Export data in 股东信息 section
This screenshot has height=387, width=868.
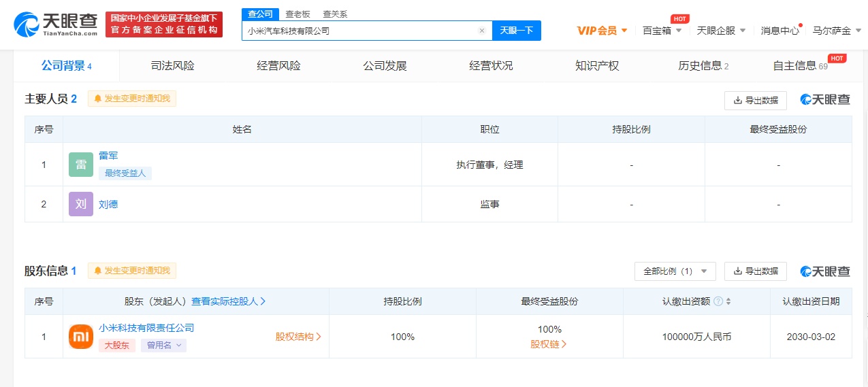pos(755,271)
